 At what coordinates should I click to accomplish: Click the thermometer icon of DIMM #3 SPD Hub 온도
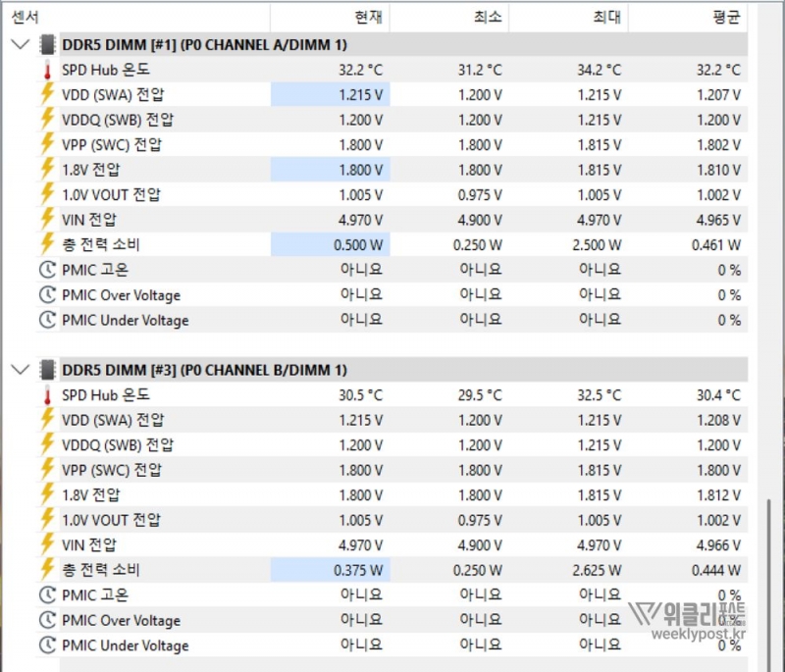(47, 395)
